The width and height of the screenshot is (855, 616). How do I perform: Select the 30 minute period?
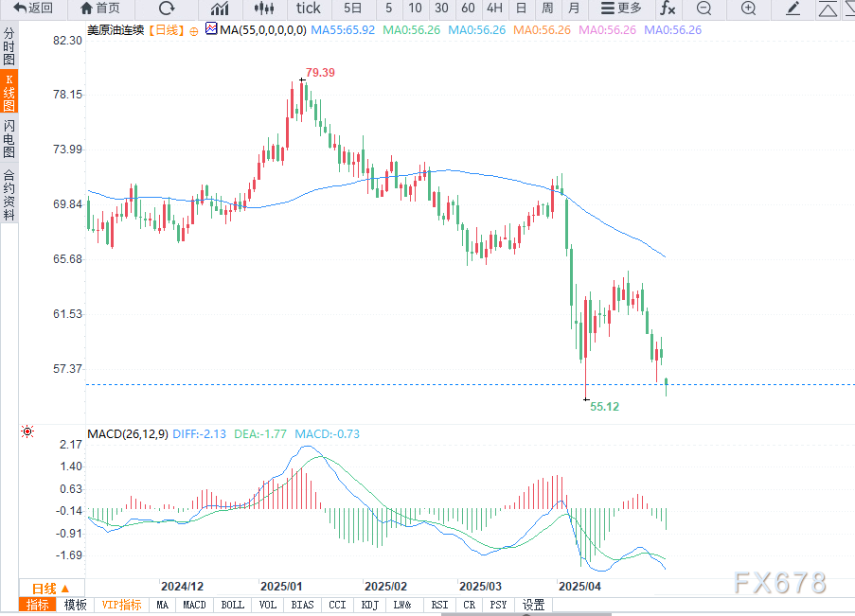(x=441, y=9)
